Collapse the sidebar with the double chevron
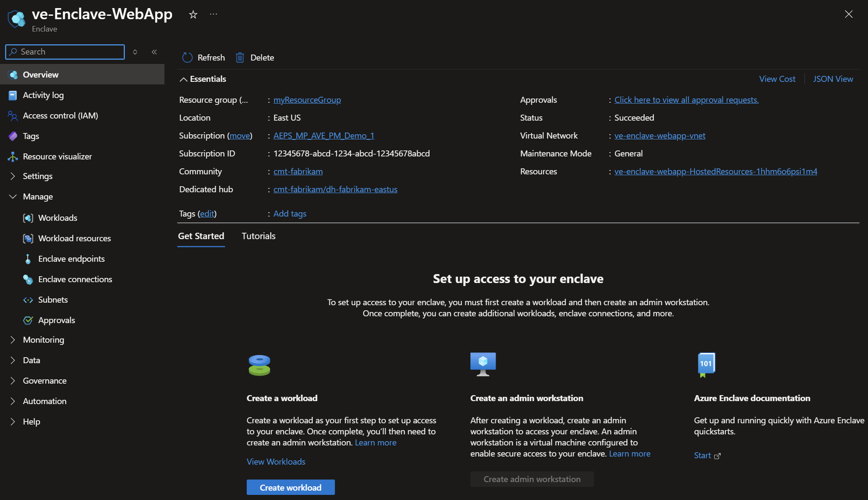The image size is (868, 500). 154,52
